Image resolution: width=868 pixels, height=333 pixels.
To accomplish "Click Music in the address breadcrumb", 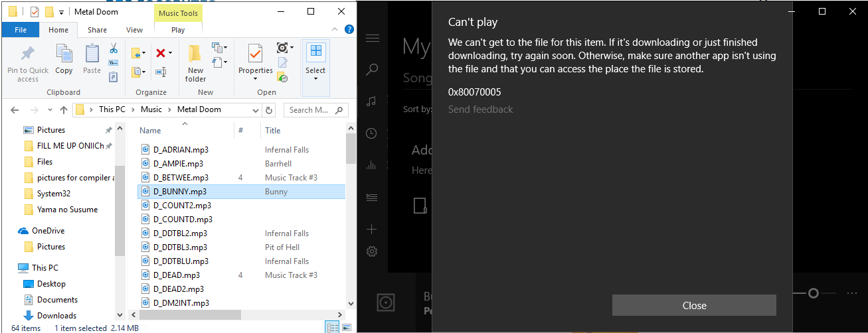I will coord(151,109).
